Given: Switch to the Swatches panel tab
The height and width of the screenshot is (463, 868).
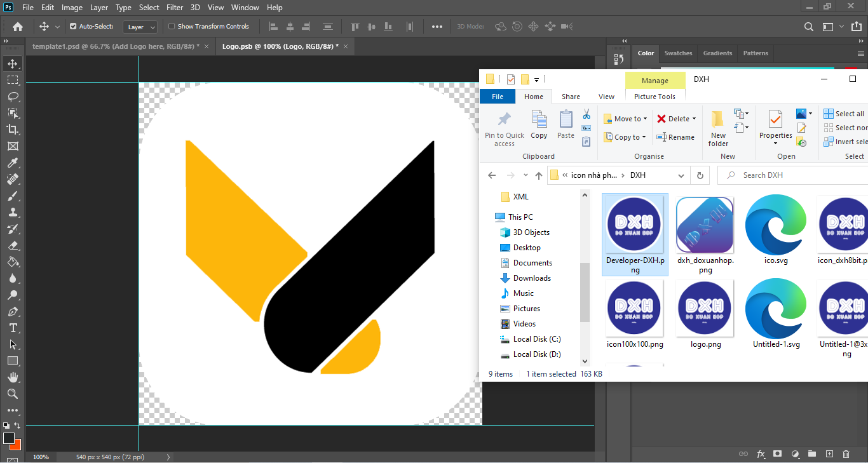Looking at the screenshot, I should (x=678, y=53).
